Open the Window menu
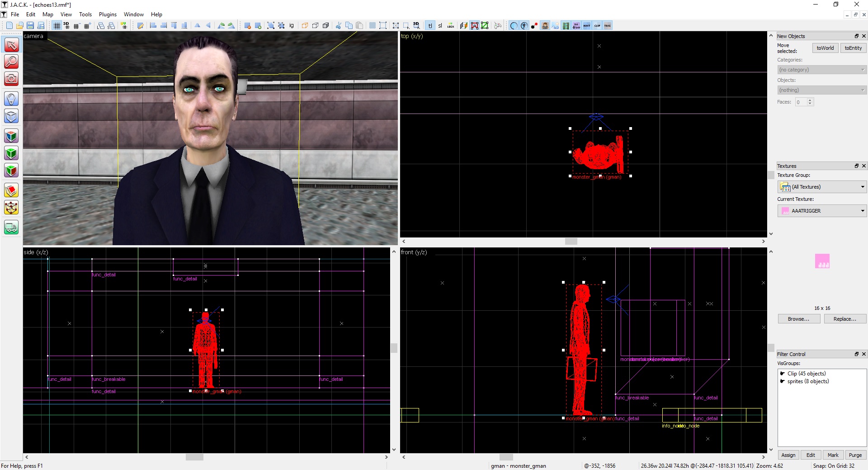Image resolution: width=868 pixels, height=470 pixels. [134, 14]
